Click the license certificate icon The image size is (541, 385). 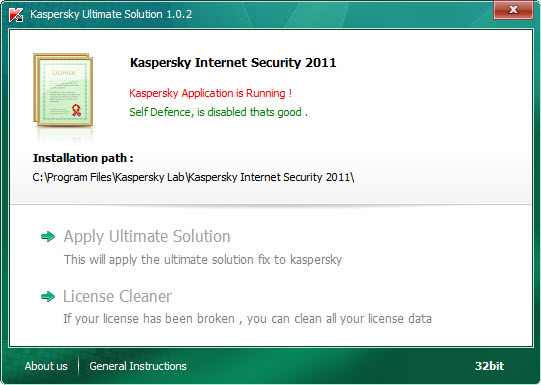click(x=63, y=90)
